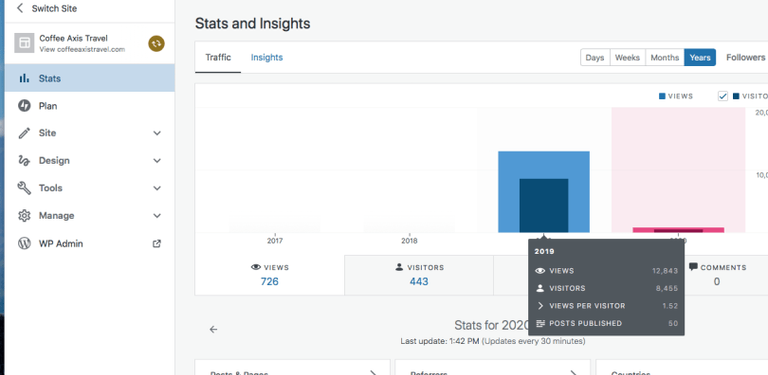Click the Switch Site link
Image resolution: width=768 pixels, height=375 pixels.
pos(54,8)
